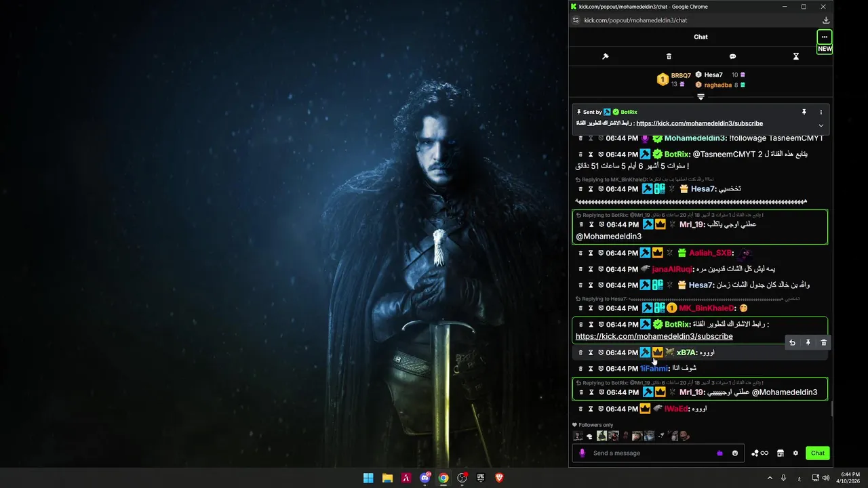Click the trash can icon in the chat toolbar
Screen dimensions: 868x488
tap(669, 56)
